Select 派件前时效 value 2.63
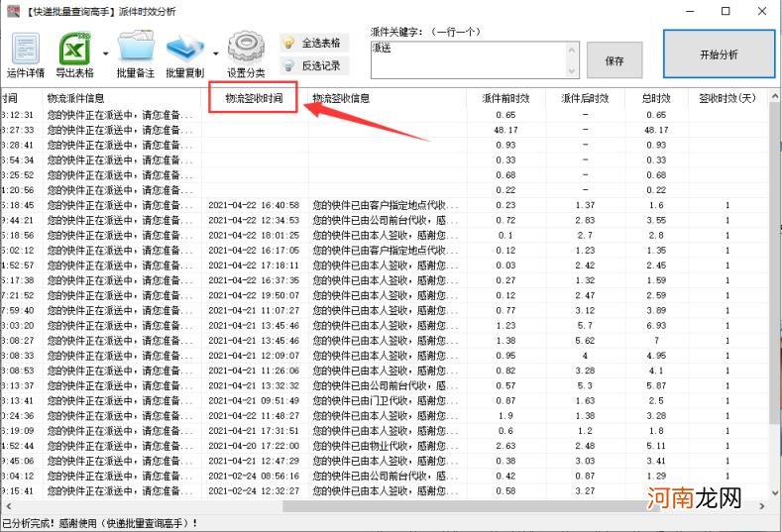 505,446
